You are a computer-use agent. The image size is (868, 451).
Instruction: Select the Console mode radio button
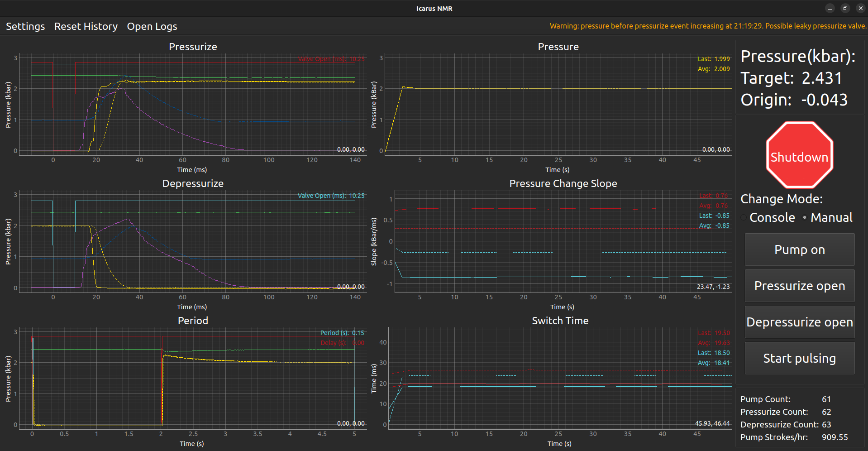point(744,218)
